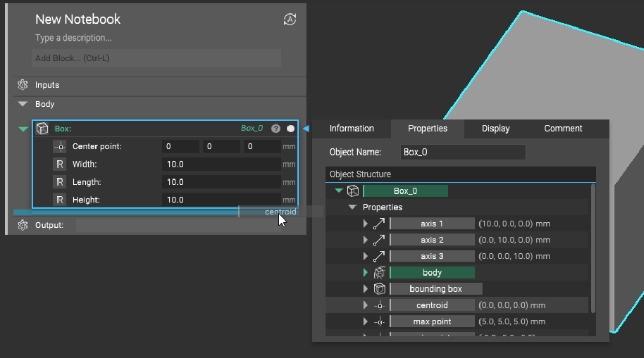The height and width of the screenshot is (358, 644).
Task: Collapse the Box_0 tree node
Action: pyautogui.click(x=339, y=191)
